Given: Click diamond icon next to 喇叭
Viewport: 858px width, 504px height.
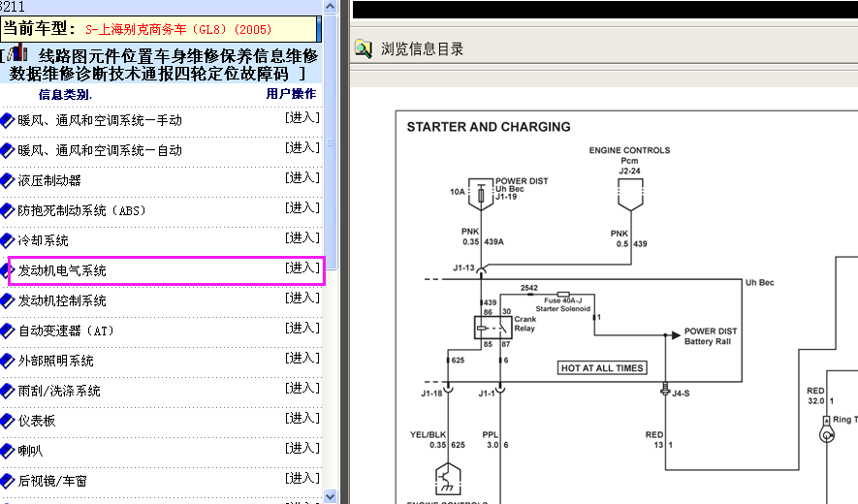Looking at the screenshot, I should point(7,452).
